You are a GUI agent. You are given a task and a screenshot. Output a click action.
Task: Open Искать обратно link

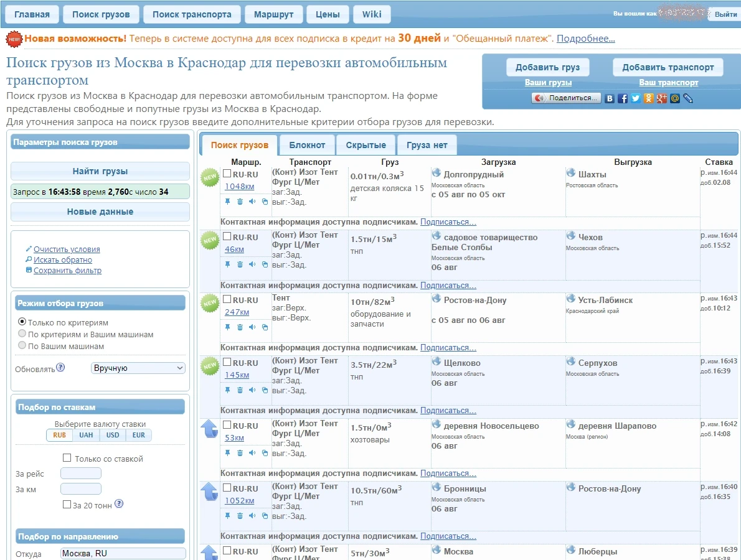pos(63,259)
